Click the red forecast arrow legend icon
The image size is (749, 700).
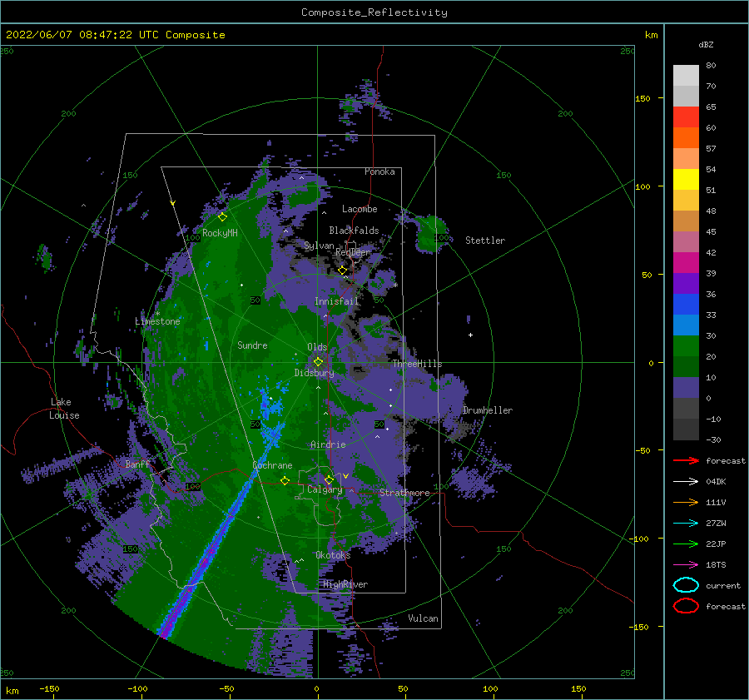tap(686, 460)
